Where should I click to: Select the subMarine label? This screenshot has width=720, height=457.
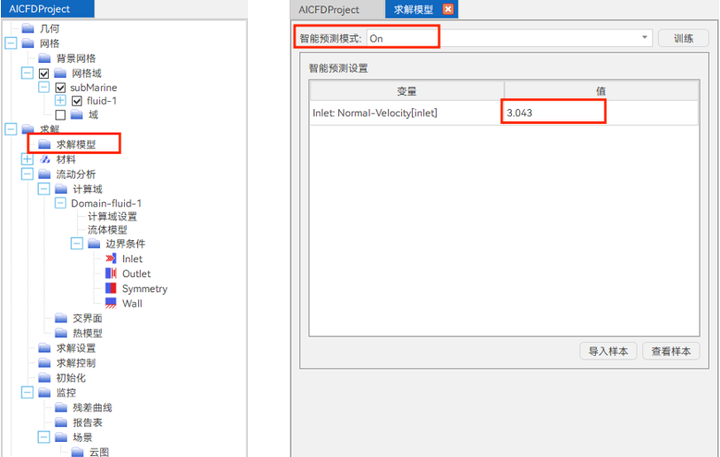click(x=93, y=87)
